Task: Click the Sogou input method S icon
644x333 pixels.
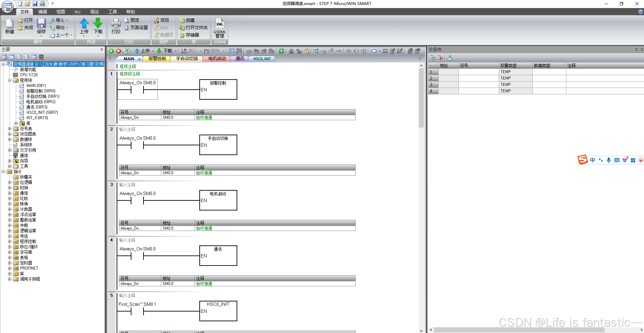Action: point(582,160)
